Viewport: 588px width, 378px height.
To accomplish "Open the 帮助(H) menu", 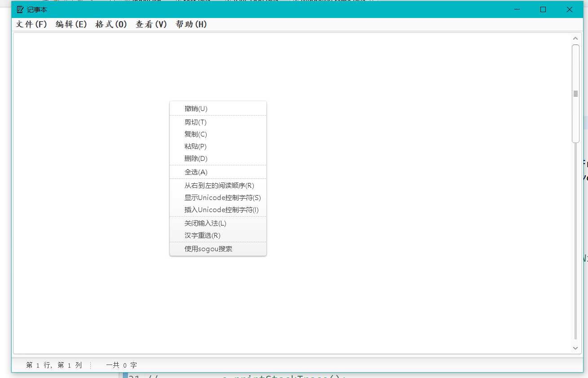I will [x=191, y=24].
